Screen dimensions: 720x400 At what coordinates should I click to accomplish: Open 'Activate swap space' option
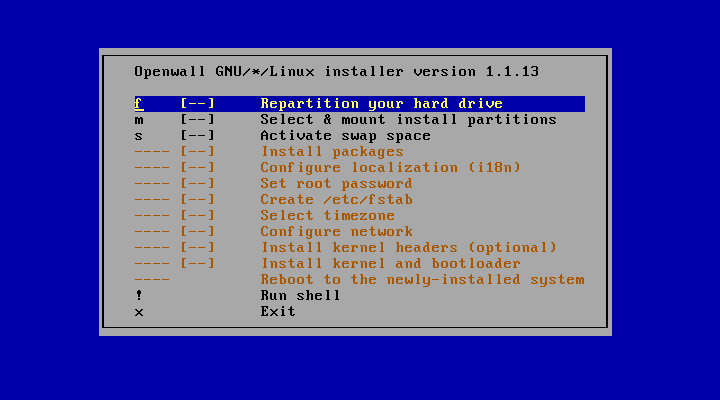point(345,136)
